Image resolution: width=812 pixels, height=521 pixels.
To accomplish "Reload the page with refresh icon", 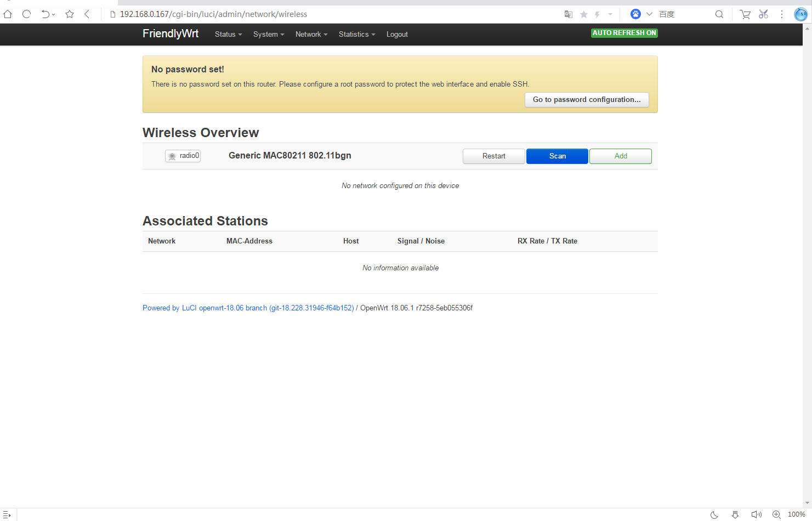I will tap(26, 14).
